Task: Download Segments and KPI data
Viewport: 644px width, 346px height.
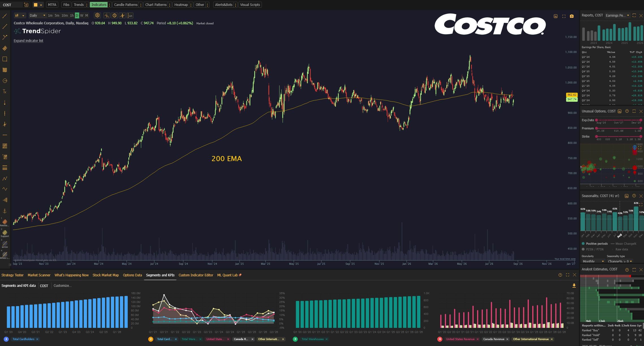Action: click(574, 286)
